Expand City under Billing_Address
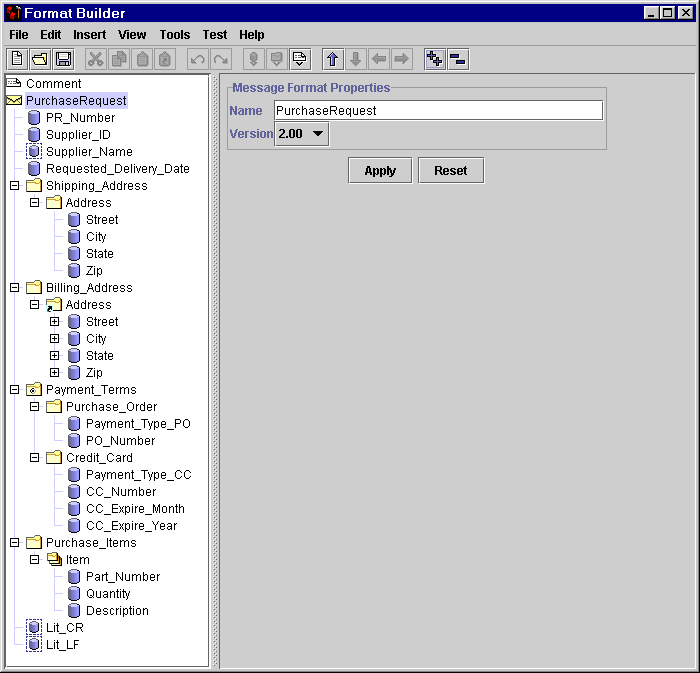Screen dimensions: 700x673 [54, 338]
